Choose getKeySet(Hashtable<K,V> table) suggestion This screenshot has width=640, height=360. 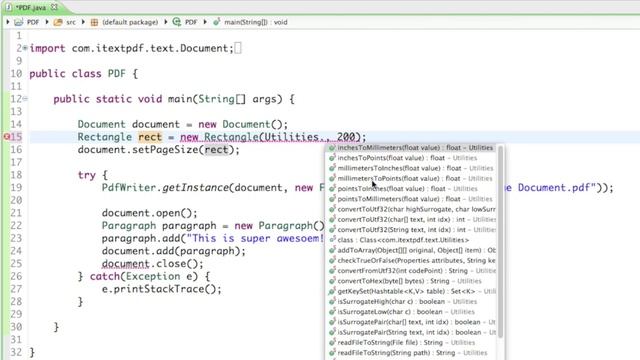[412, 291]
